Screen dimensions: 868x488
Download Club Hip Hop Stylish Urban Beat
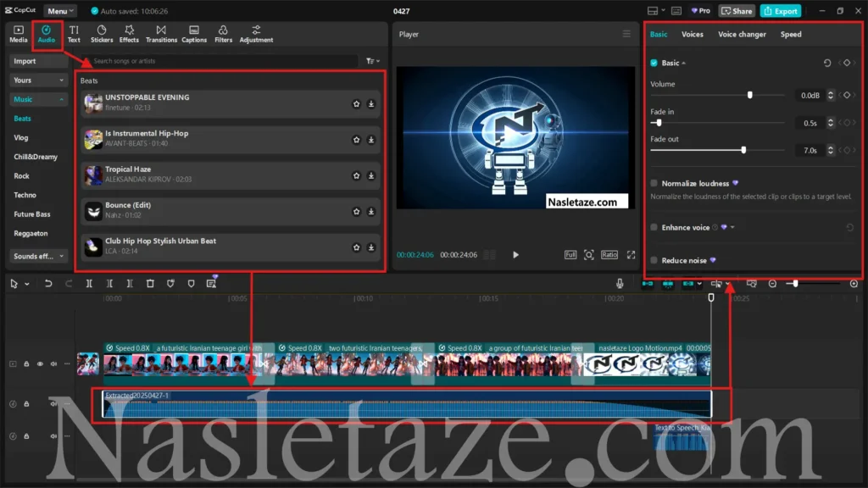click(371, 247)
